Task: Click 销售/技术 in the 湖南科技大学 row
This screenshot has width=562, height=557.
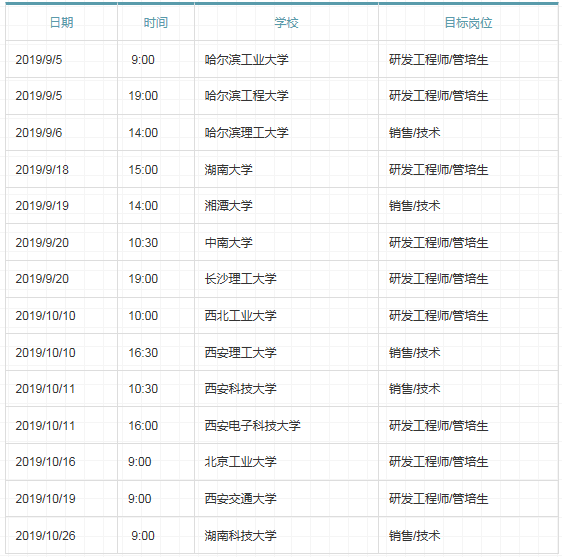Action: pos(415,536)
